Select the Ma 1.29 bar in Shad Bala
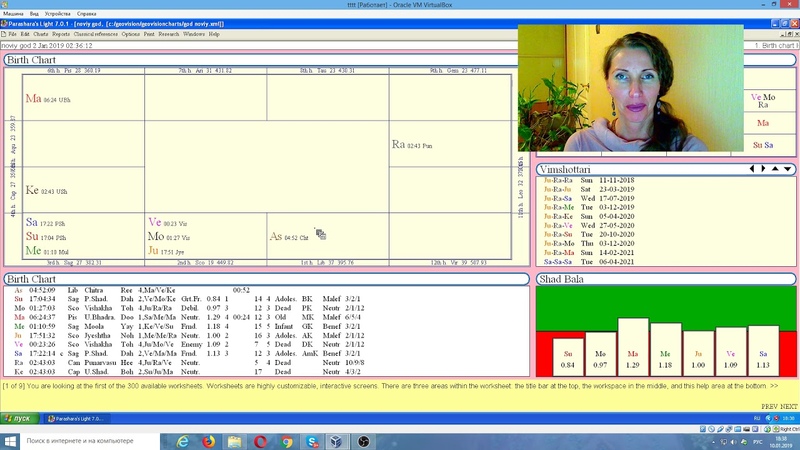 coord(633,347)
